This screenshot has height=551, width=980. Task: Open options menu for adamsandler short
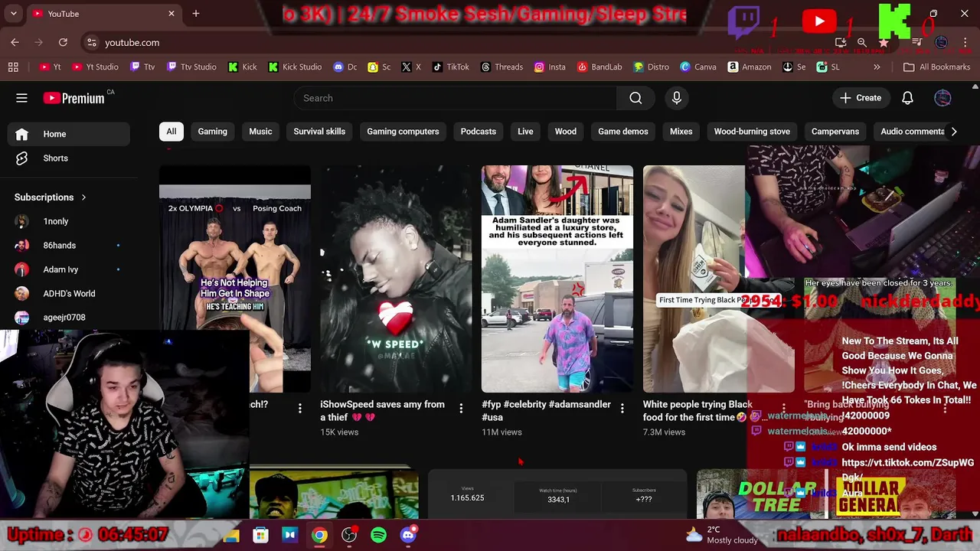click(x=622, y=409)
